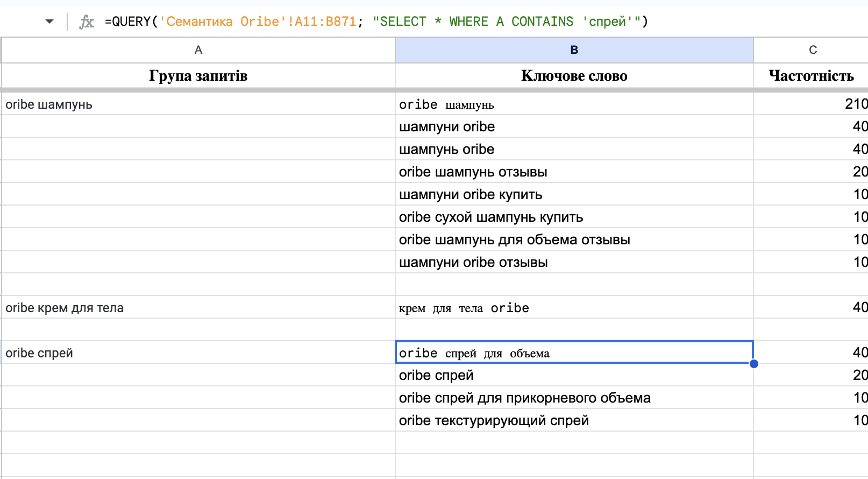Select the cell 'oribe шампунь отзывы'
The image size is (868, 479).
574,172
